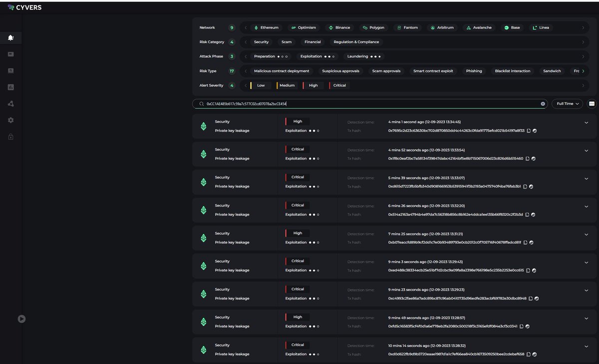
Task: Select the Laundering attack phase
Action: click(364, 56)
